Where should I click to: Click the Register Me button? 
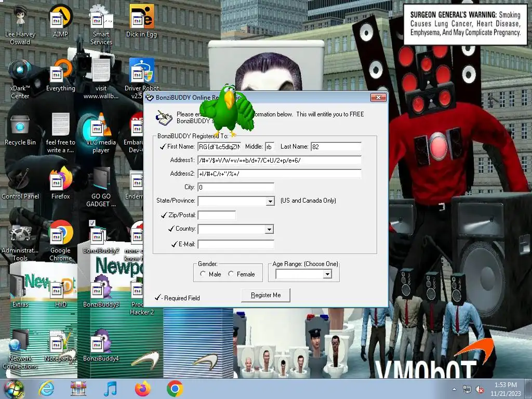(x=265, y=295)
